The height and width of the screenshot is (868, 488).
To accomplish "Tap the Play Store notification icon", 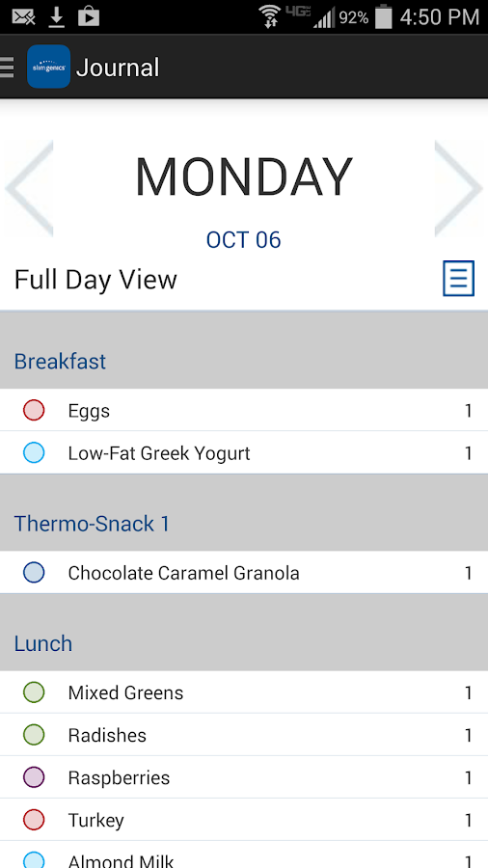I will [89, 17].
